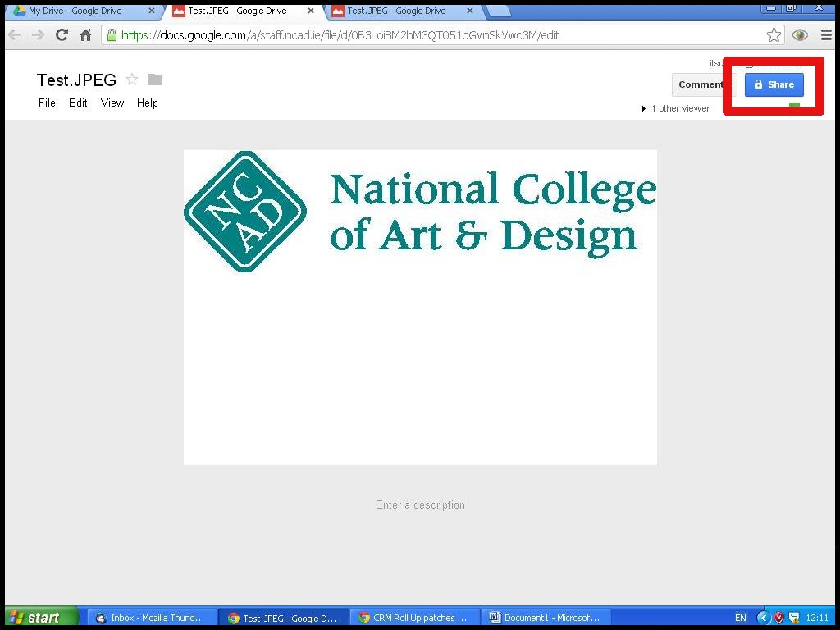Bookmark this page with the star icon

pos(774,35)
